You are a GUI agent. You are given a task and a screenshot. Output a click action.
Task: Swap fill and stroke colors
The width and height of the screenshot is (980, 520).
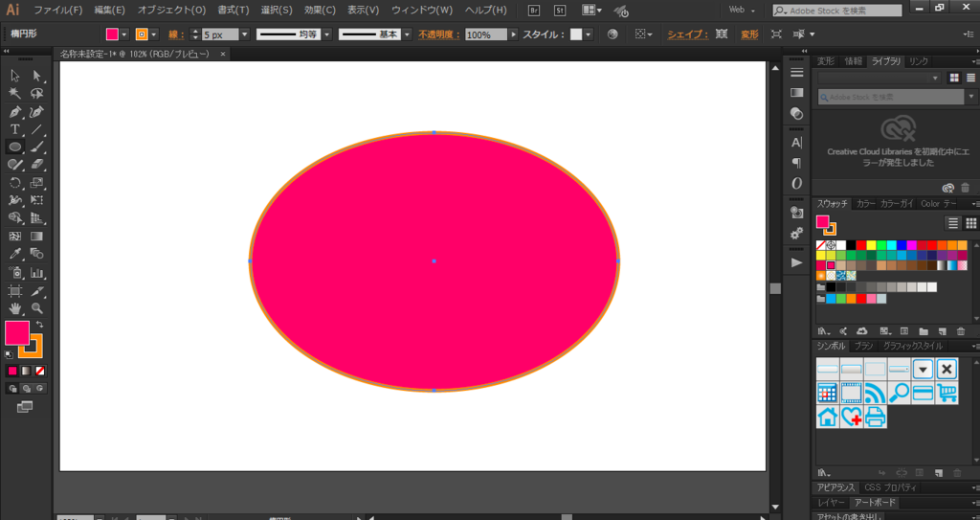point(39,324)
